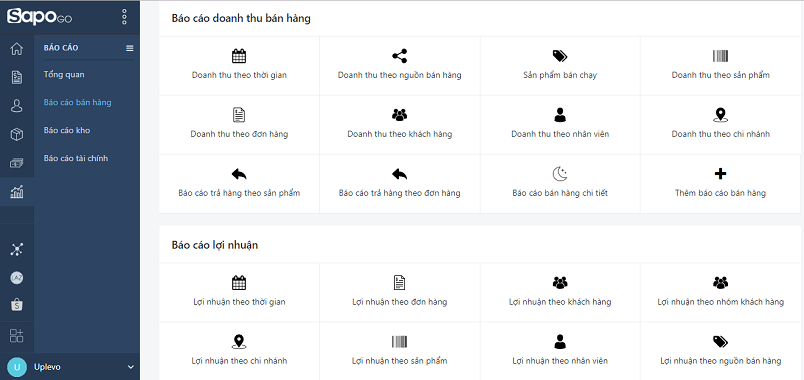This screenshot has height=380, width=804.
Task: Open the orders document icon in sidebar
Action: (17, 77)
